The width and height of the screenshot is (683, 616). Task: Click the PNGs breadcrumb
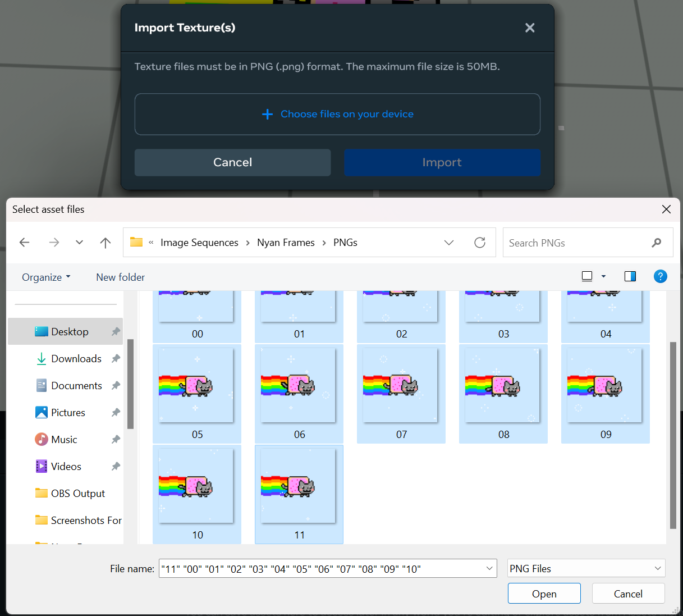click(x=345, y=243)
